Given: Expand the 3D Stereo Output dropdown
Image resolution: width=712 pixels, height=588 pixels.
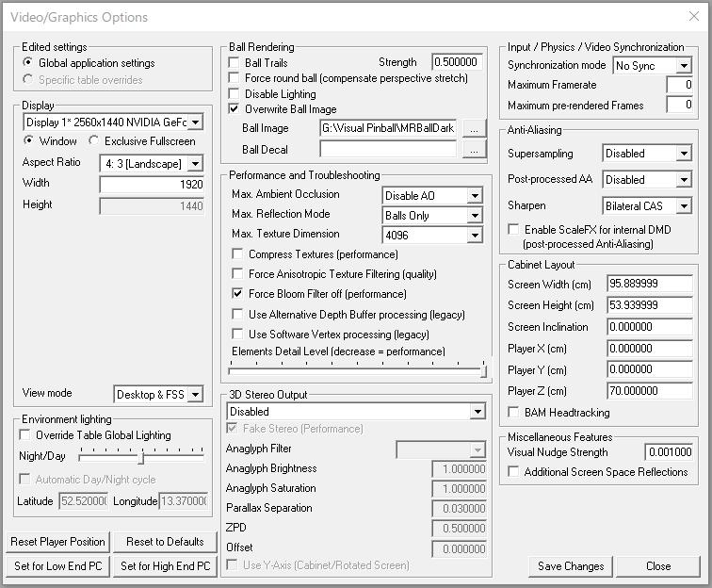Looking at the screenshot, I should [356, 412].
